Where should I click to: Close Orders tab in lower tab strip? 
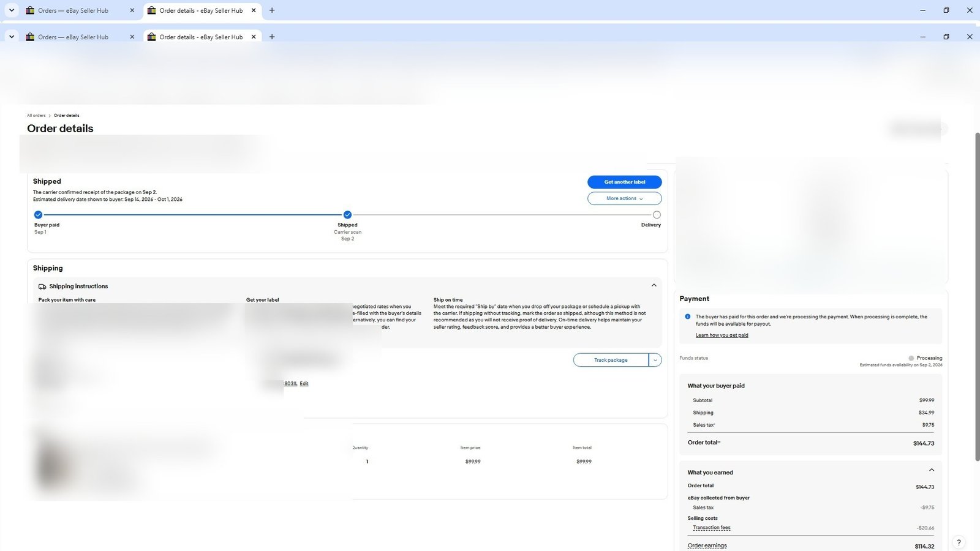tap(132, 37)
